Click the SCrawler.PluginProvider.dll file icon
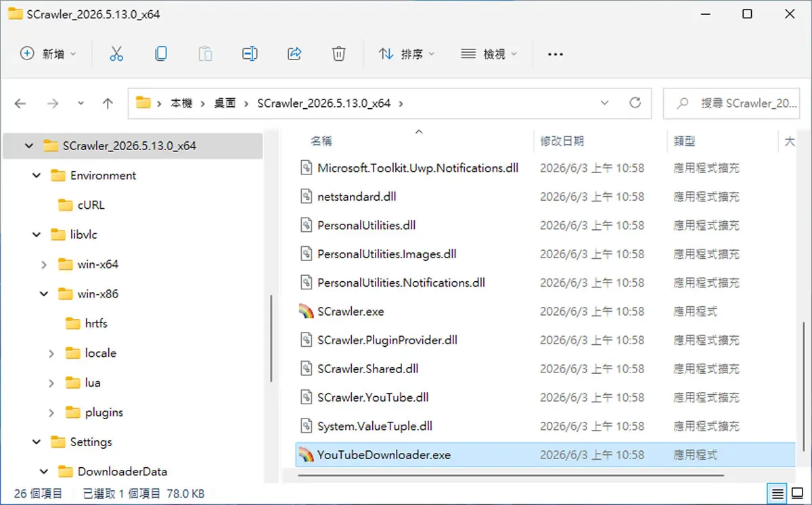 (x=307, y=340)
